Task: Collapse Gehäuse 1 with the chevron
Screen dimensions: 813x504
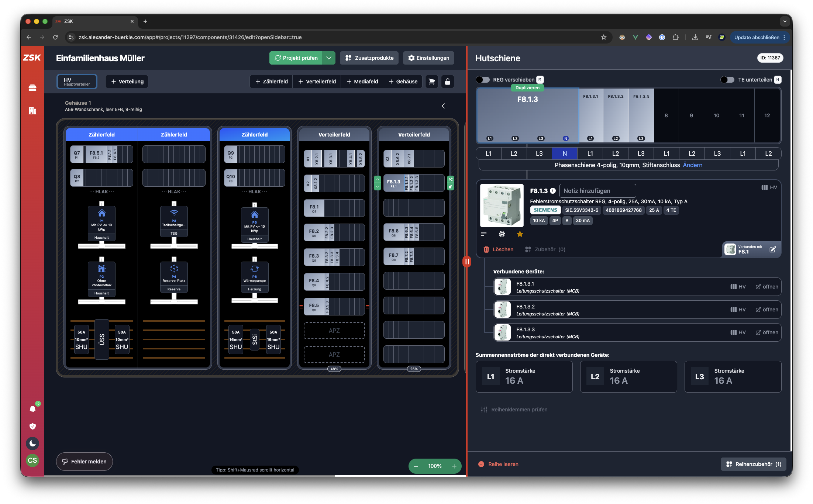Action: pyautogui.click(x=443, y=106)
